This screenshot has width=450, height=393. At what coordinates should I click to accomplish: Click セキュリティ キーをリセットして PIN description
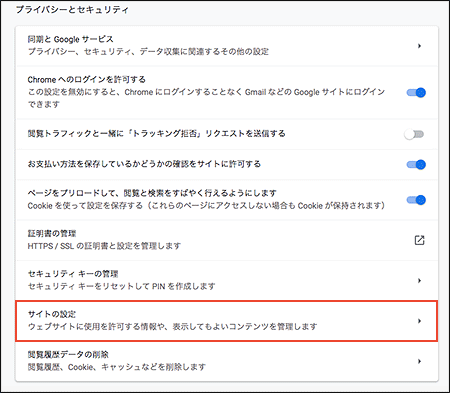tap(121, 286)
